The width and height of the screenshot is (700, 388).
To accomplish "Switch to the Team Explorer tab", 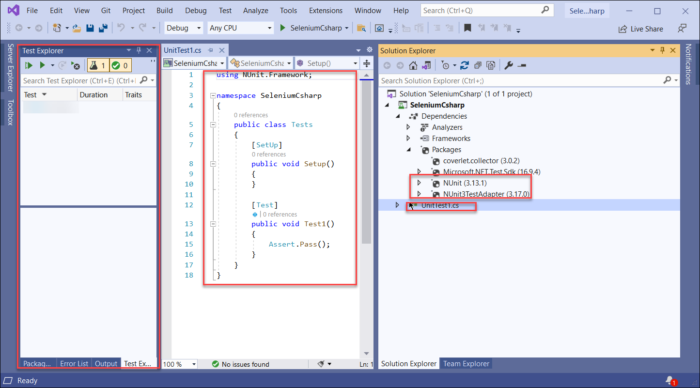I will point(466,364).
